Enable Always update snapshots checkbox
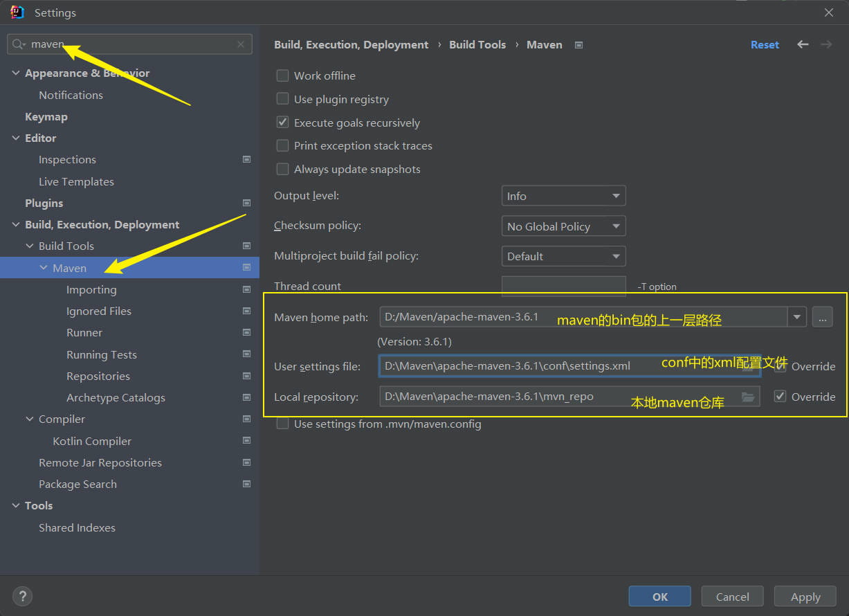Screen dimensions: 849x616 coord(282,169)
